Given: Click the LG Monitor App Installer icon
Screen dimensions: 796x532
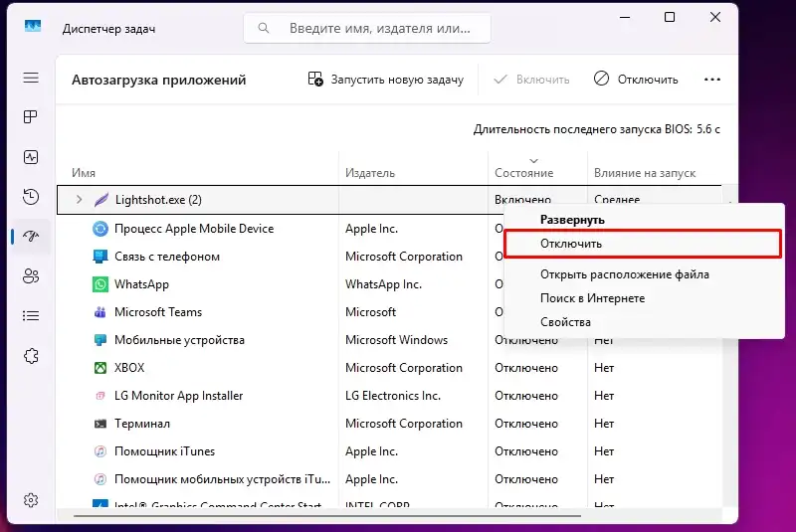Looking at the screenshot, I should click(x=100, y=396).
